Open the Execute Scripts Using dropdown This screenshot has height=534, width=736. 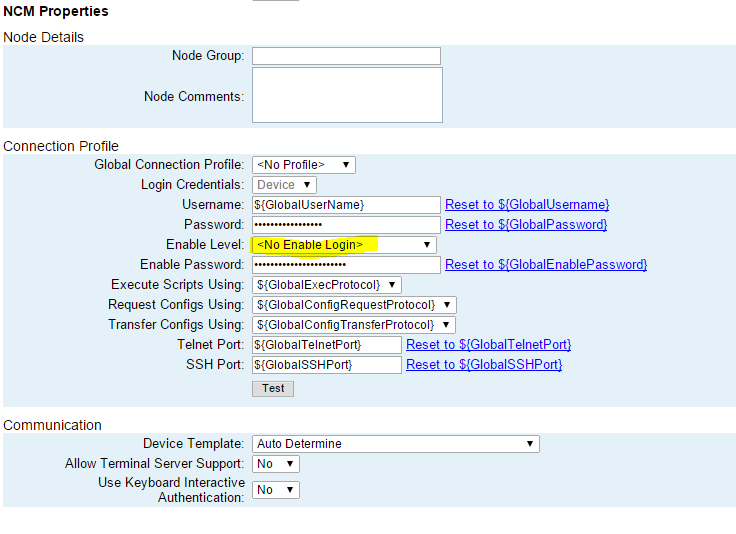pos(327,285)
